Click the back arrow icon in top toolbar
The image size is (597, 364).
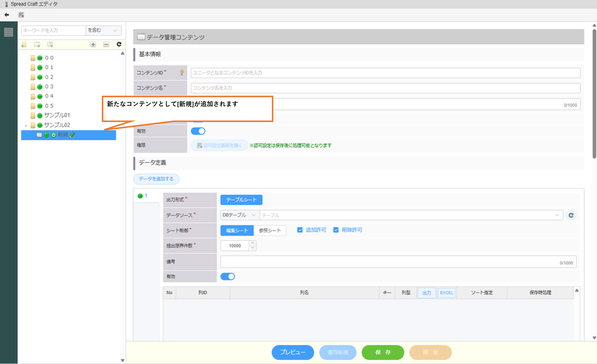(x=7, y=15)
